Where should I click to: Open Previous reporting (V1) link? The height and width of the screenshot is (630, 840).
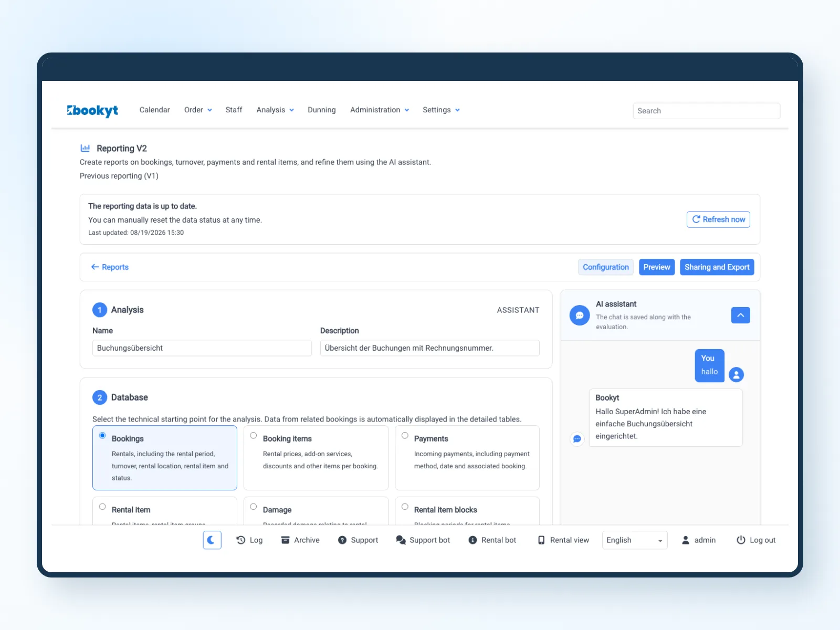(x=119, y=176)
